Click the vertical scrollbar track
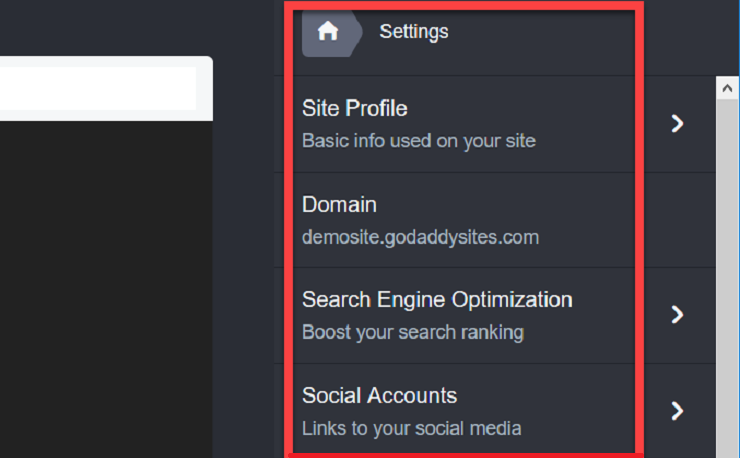The image size is (740, 458). pyautogui.click(x=727, y=279)
